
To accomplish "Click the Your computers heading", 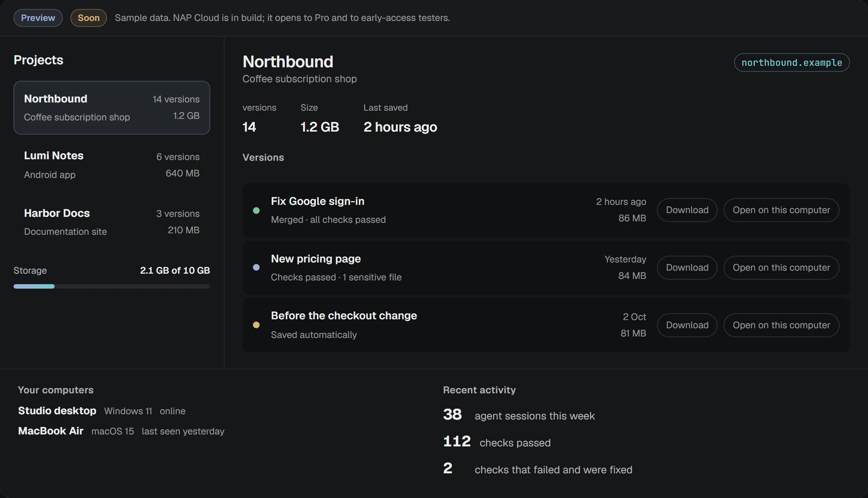I will 56,390.
